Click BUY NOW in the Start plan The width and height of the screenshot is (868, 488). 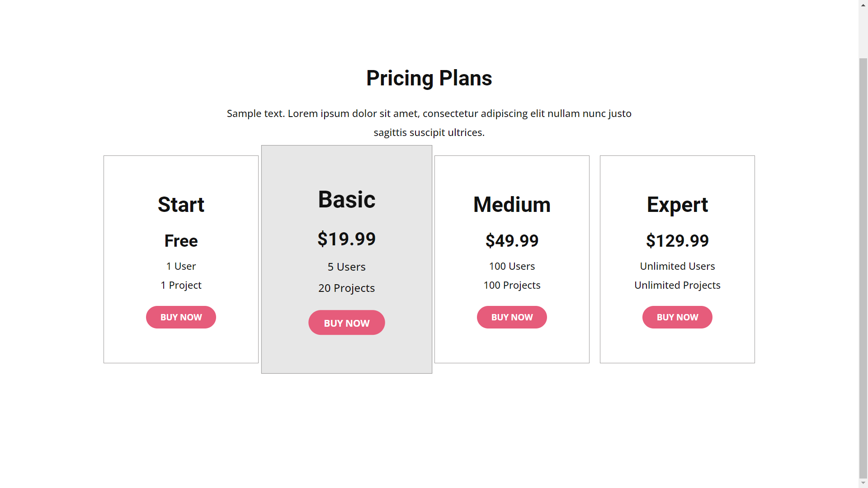coord(181,317)
